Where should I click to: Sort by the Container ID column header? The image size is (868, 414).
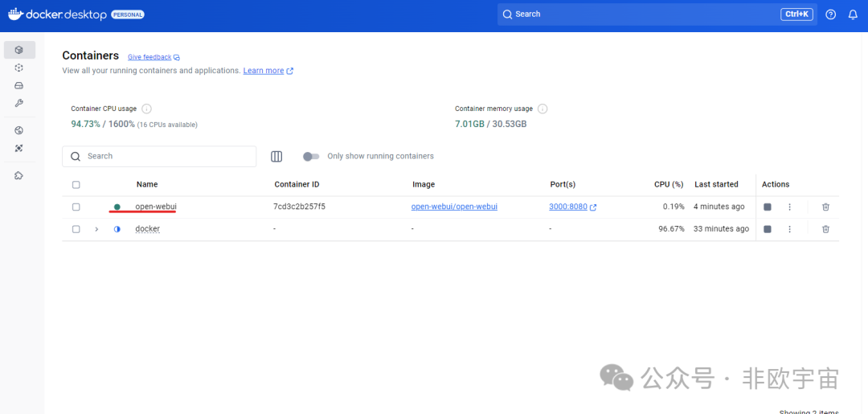point(297,184)
